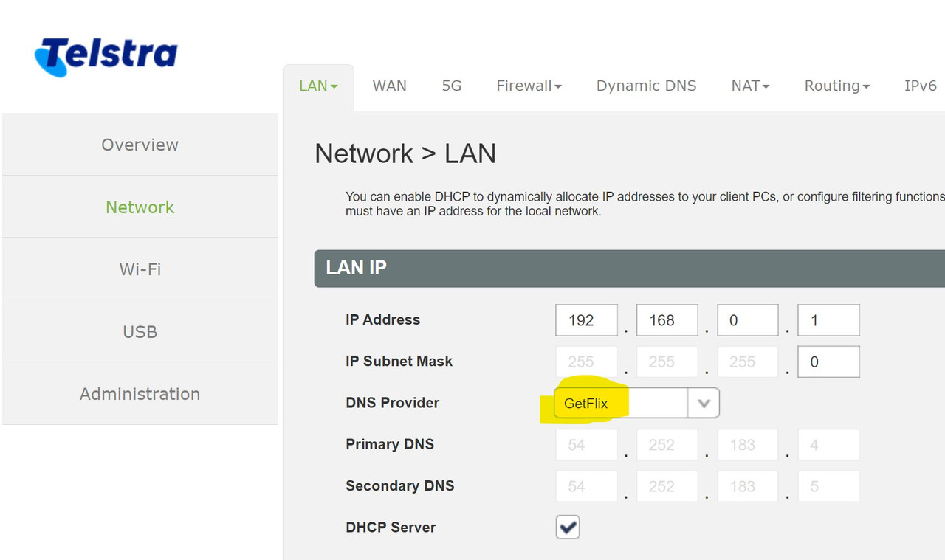Switch to the WAN tab
Image resolution: width=945 pixels, height=560 pixels.
pos(389,86)
